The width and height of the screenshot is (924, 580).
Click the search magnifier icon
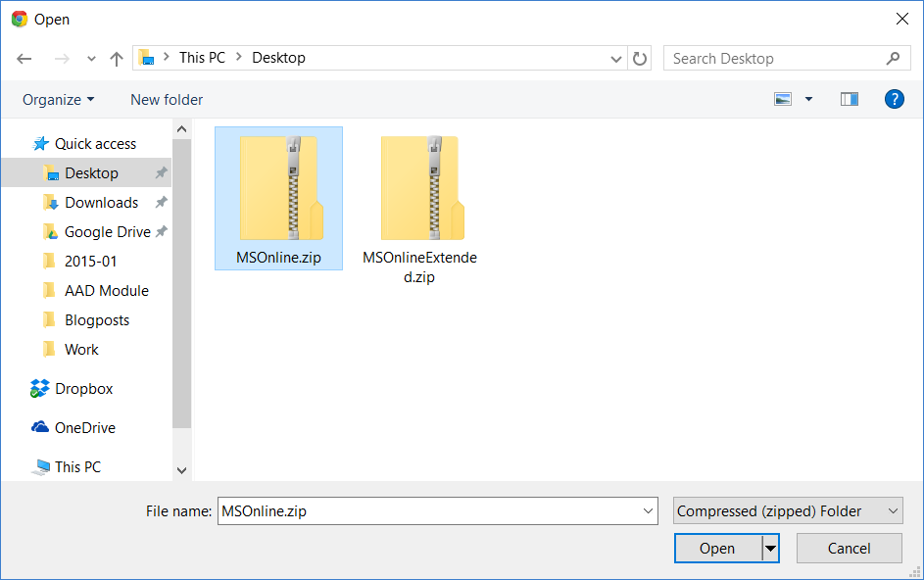point(893,58)
